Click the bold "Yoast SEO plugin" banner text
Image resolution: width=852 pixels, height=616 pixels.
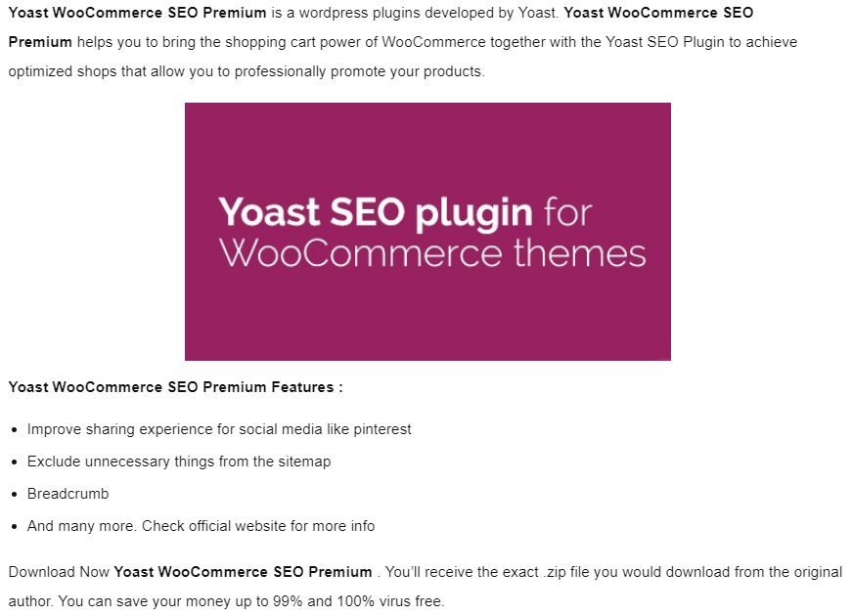[x=376, y=212]
